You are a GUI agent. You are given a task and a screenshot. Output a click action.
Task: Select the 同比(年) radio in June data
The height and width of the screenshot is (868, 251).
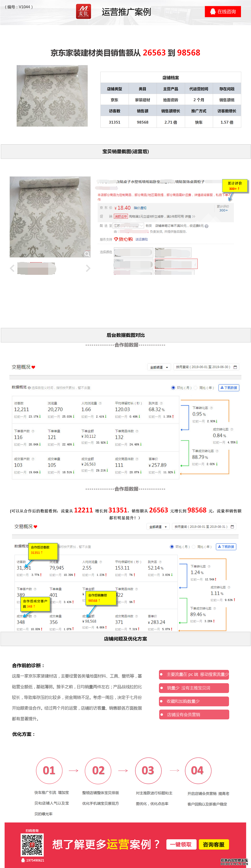(x=196, y=388)
